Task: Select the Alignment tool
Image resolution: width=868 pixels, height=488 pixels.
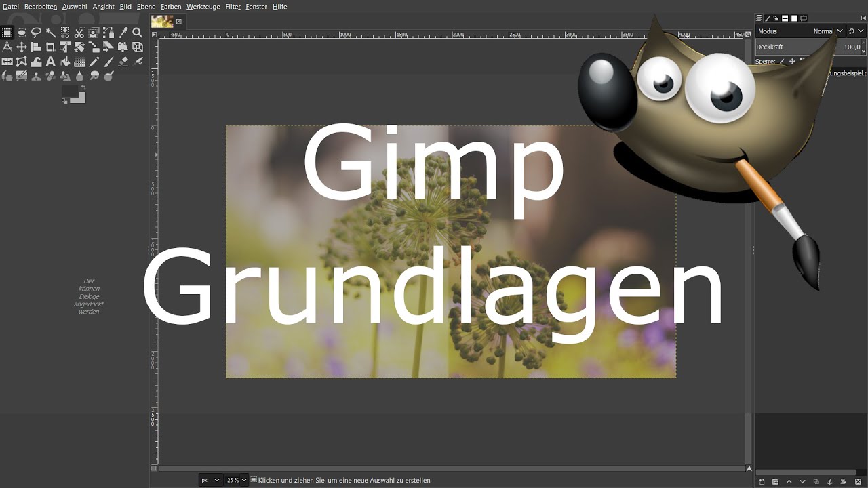Action: pyautogui.click(x=36, y=47)
